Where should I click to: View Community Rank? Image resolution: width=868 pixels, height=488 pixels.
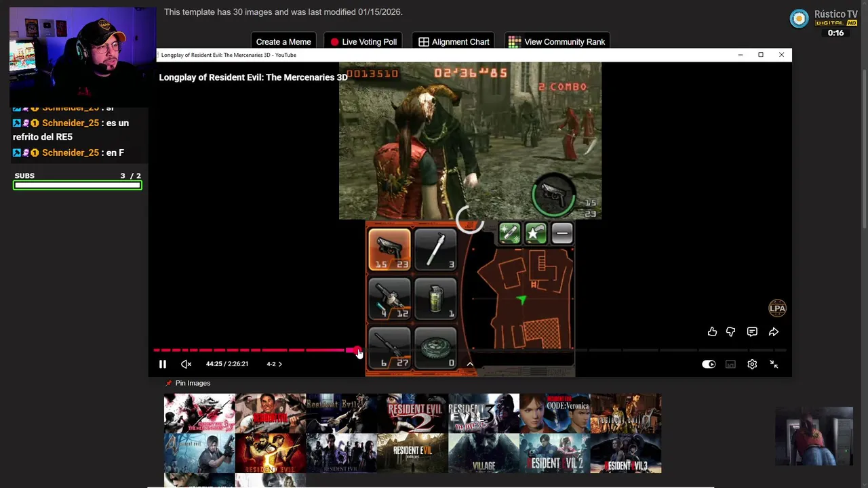coord(557,41)
